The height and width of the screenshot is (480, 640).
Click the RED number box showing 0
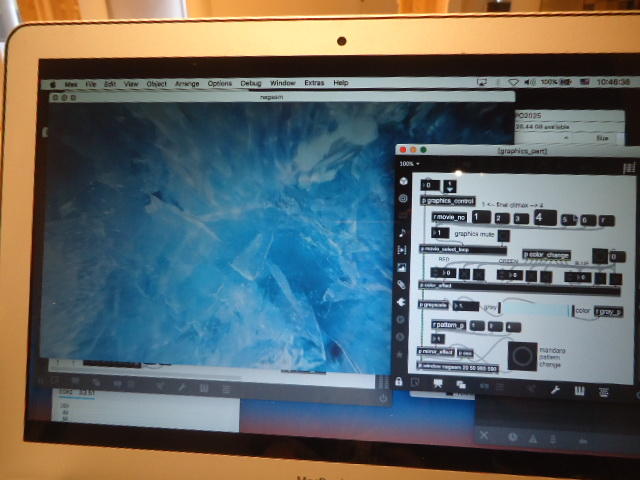(x=443, y=273)
